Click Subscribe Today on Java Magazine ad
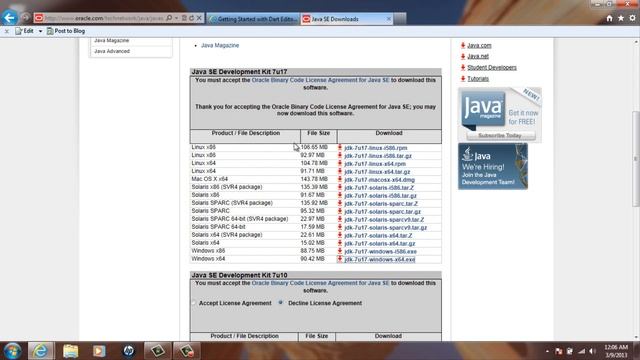This screenshot has height=360, width=640. click(x=500, y=136)
